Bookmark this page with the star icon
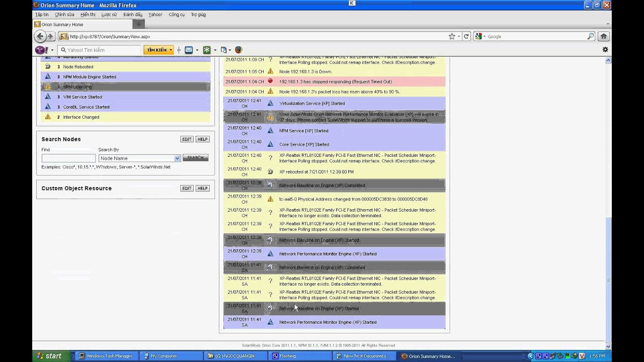This screenshot has width=644, height=362. [x=452, y=36]
